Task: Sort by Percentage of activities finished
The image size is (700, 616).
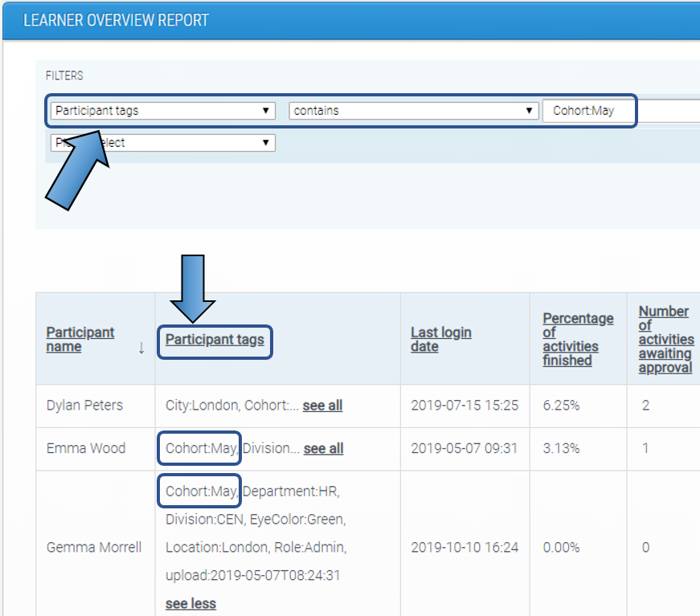Action: pyautogui.click(x=578, y=339)
